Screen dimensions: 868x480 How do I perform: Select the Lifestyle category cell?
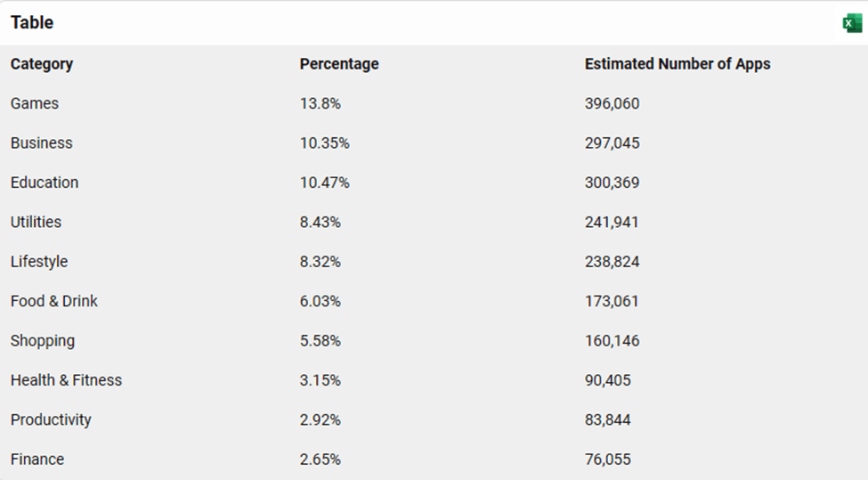pyautogui.click(x=39, y=262)
